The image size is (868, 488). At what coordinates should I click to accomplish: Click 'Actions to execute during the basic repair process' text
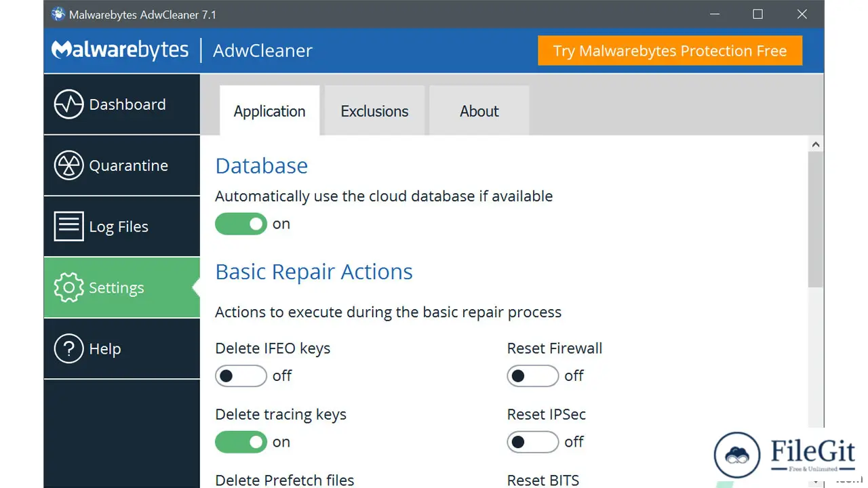(x=389, y=312)
